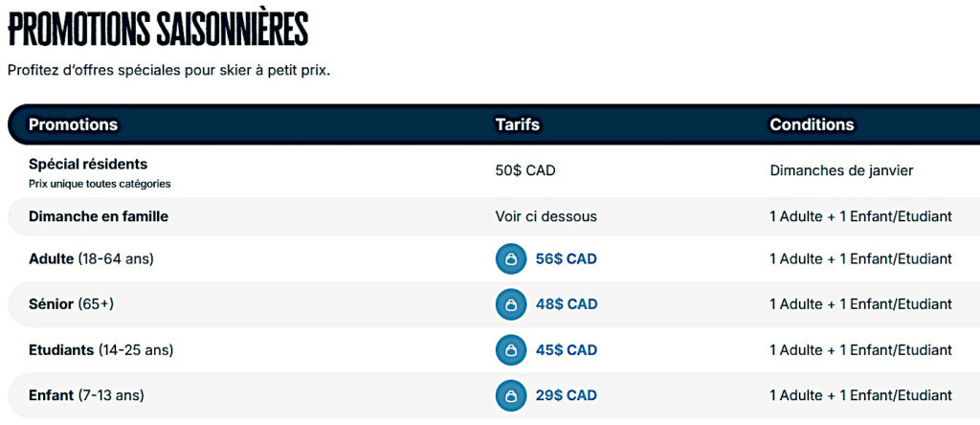Screen dimensions: 980x425
Task: Open the Sénior 48$ CAD price link
Action: [566, 304]
